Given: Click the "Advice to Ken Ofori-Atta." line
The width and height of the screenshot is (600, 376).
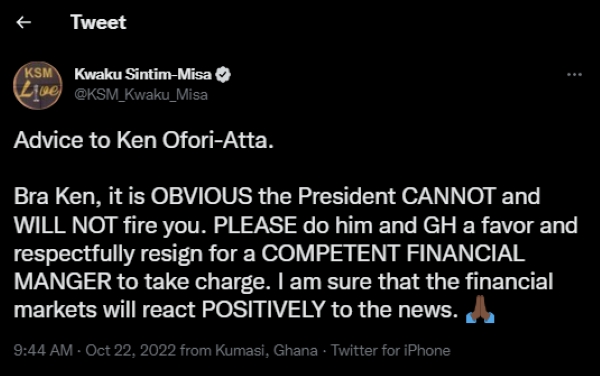Looking at the screenshot, I should (143, 140).
